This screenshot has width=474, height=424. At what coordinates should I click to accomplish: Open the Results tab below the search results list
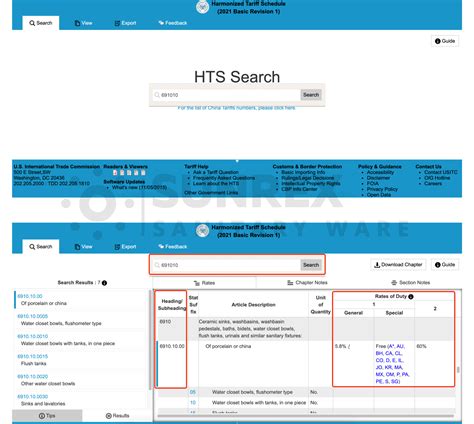(x=117, y=416)
